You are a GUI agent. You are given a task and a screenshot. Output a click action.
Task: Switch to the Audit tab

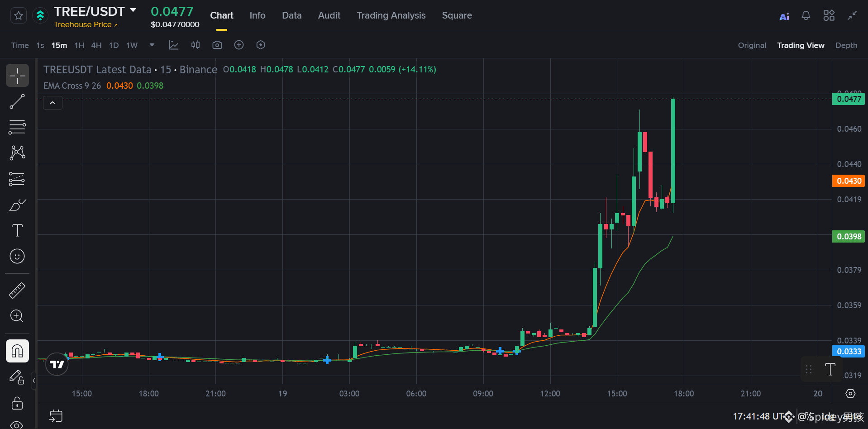[x=329, y=15]
